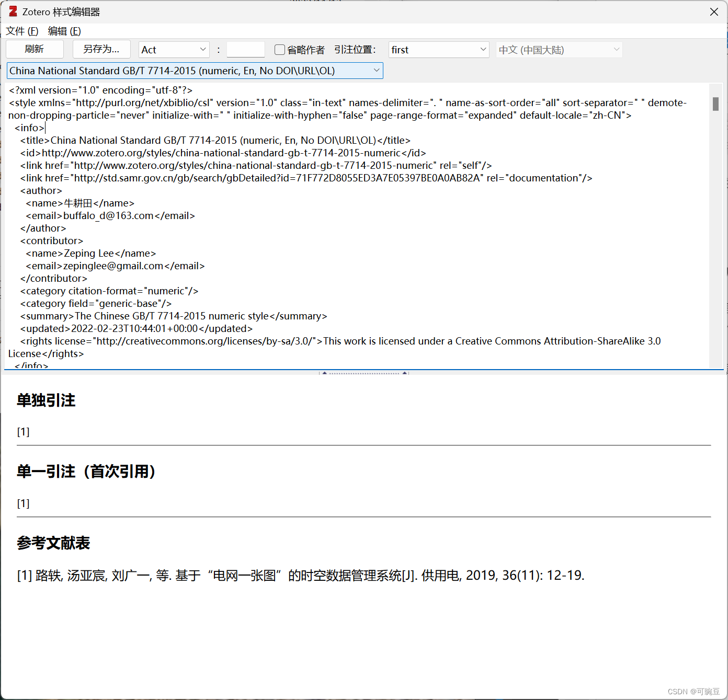Click the <id> line with zotero.org URL
728x700 pixels.
pos(223,153)
